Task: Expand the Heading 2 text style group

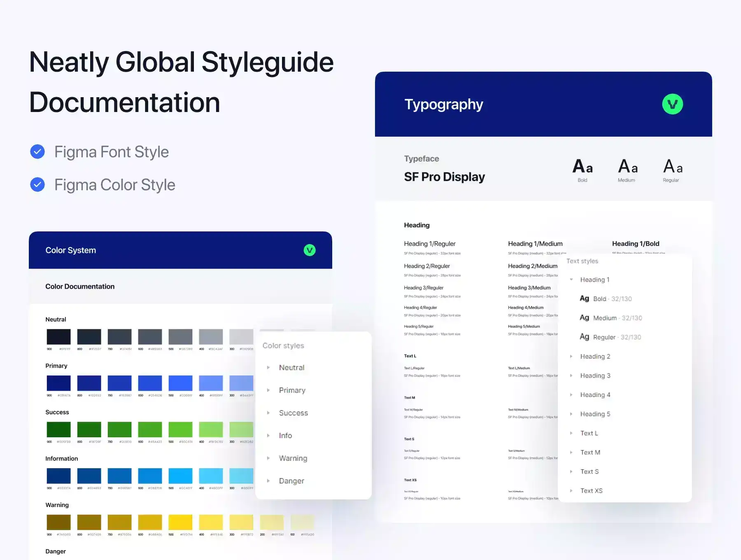Action: click(571, 357)
